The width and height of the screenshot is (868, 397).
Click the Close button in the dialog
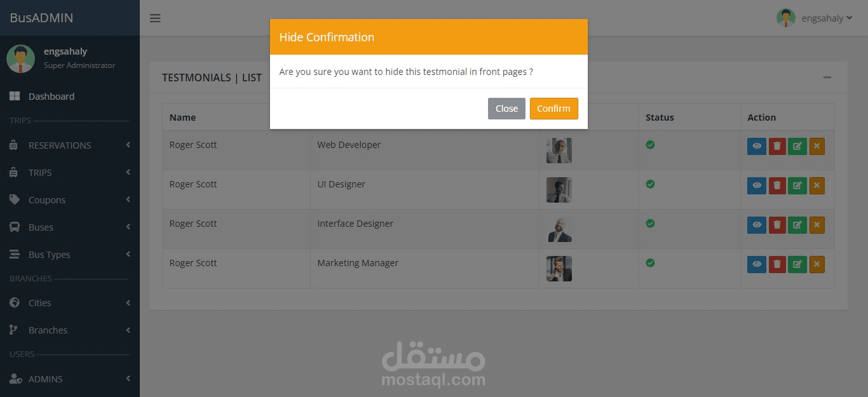point(506,109)
